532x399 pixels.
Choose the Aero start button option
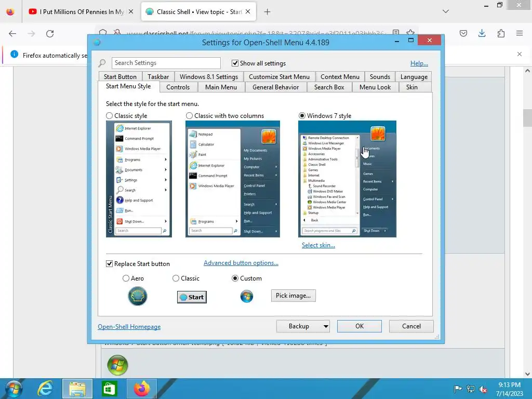coord(126,278)
